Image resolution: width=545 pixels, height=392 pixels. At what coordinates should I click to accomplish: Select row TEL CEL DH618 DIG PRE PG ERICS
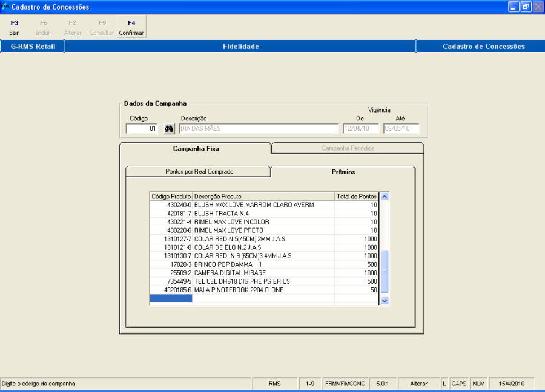click(264, 281)
